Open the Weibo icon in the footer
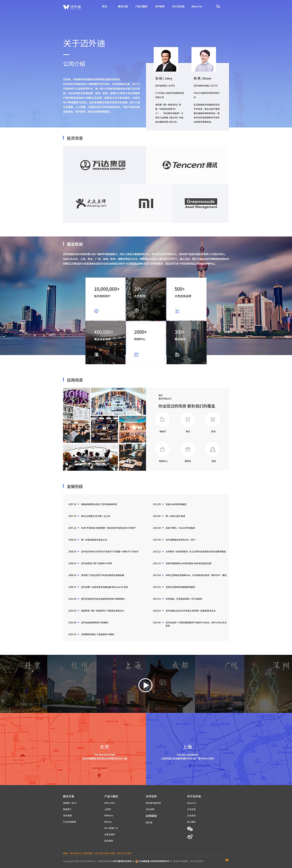The image size is (292, 868). [x=190, y=836]
